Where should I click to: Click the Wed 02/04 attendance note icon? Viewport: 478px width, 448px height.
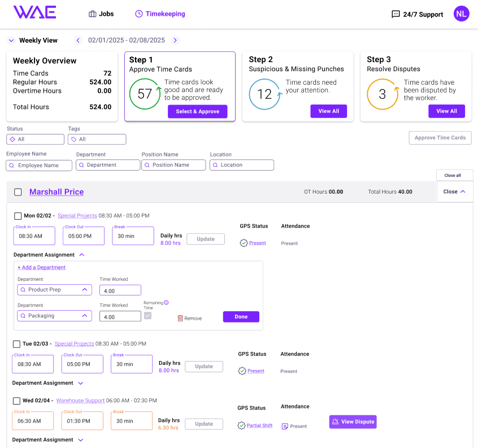pyautogui.click(x=285, y=426)
